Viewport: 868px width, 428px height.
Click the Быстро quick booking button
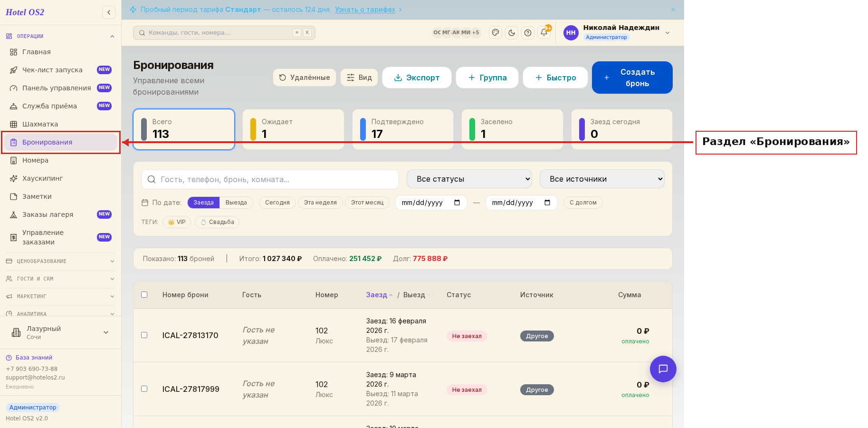click(x=555, y=78)
